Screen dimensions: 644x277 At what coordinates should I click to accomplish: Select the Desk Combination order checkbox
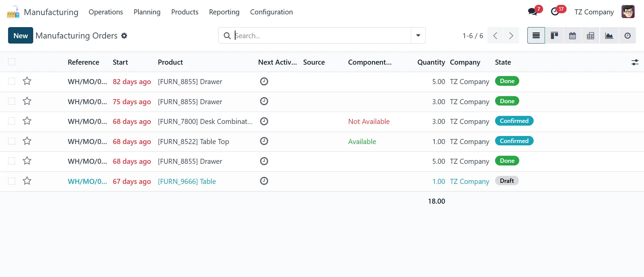click(x=12, y=121)
